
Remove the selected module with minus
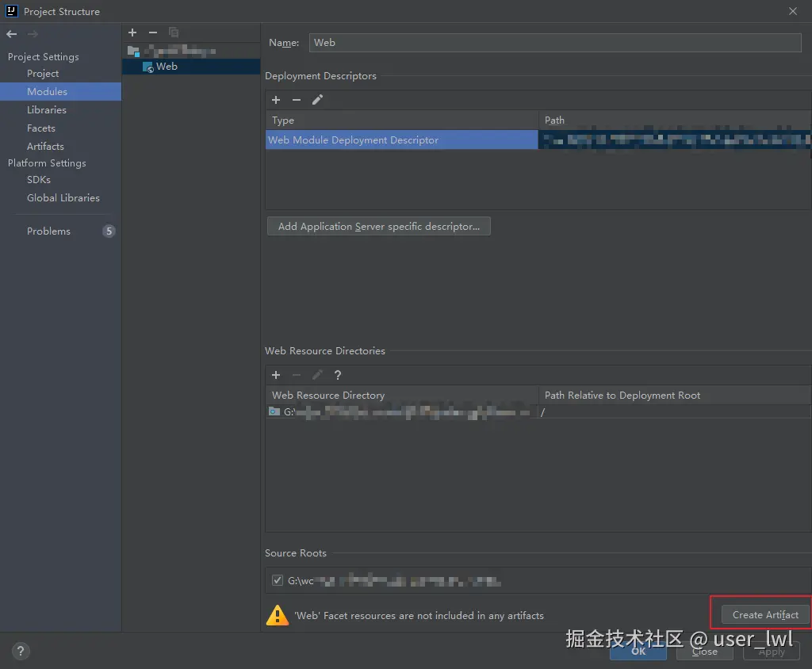tap(153, 32)
